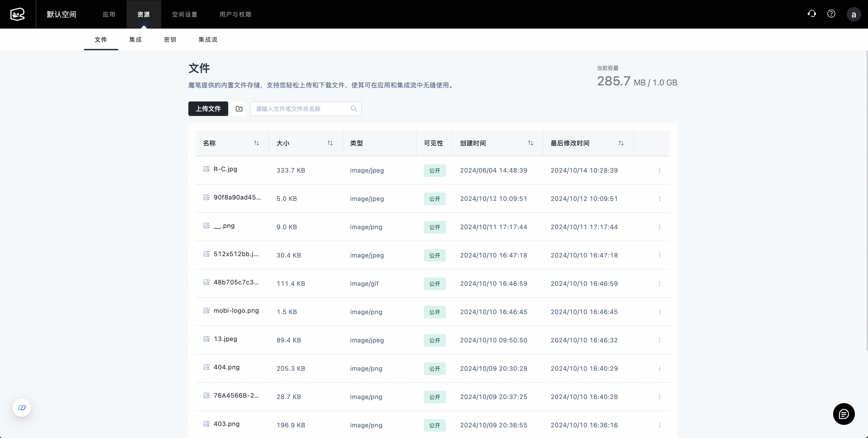Open the chat message floating button

tap(844, 414)
